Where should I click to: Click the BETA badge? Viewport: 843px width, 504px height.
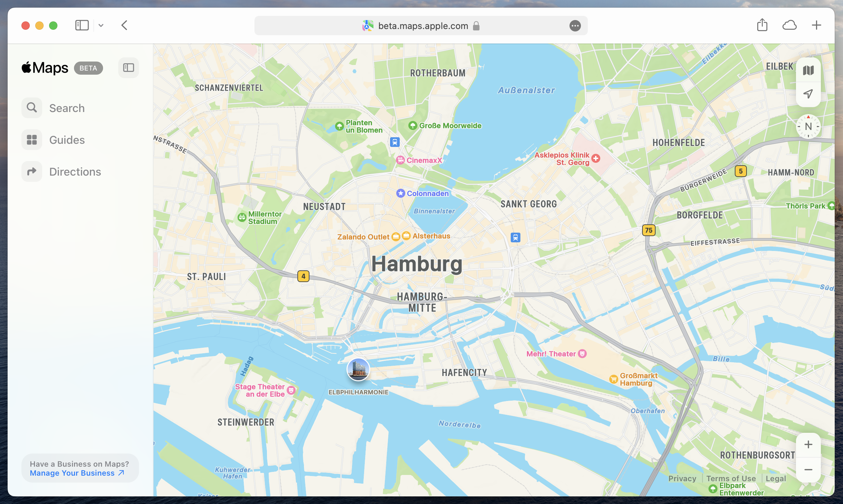(x=88, y=68)
